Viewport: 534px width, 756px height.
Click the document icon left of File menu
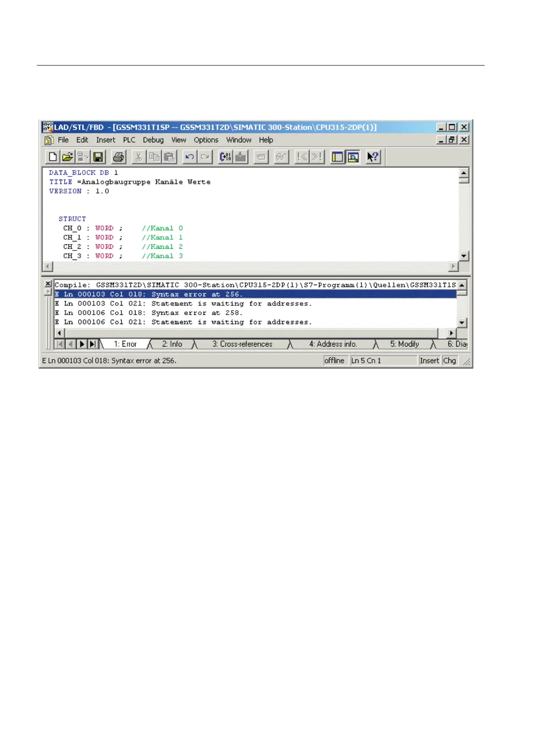coord(49,140)
